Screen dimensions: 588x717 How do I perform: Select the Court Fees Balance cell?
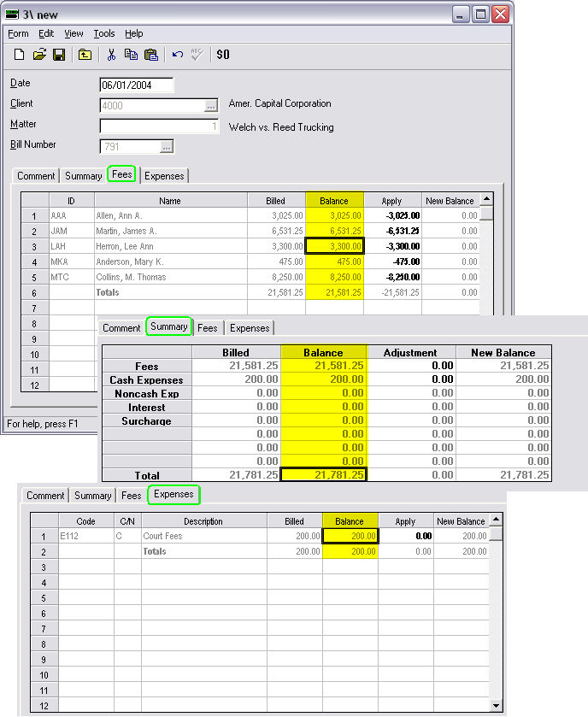coord(350,536)
